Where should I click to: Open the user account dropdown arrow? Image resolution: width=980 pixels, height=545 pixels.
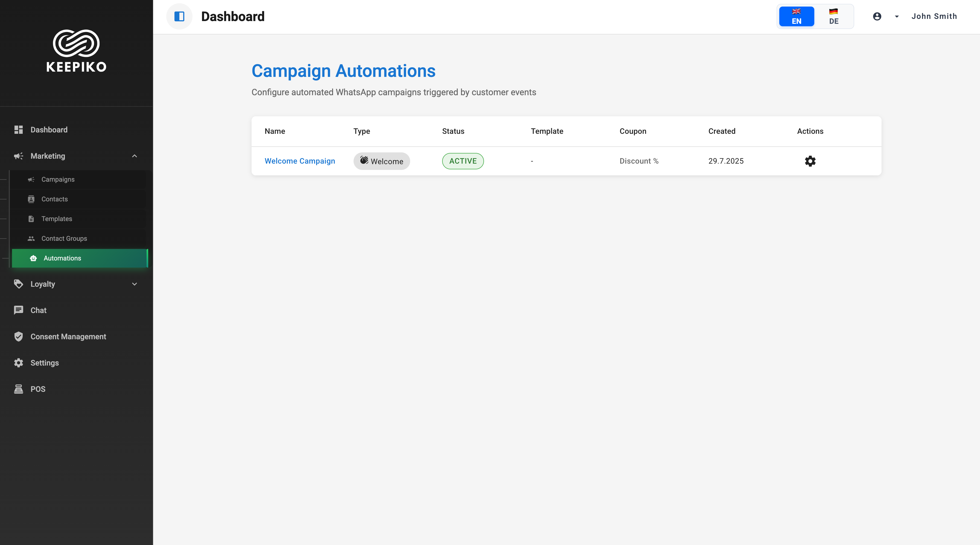897,16
